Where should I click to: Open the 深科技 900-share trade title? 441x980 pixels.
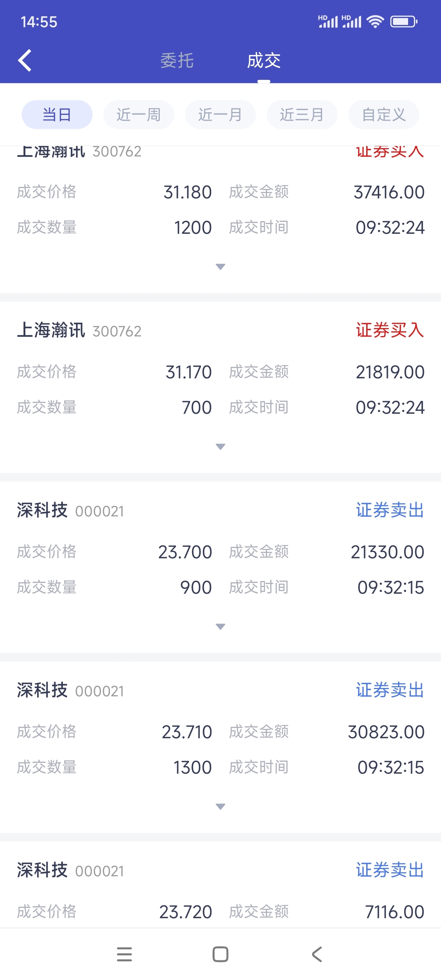tap(43, 510)
